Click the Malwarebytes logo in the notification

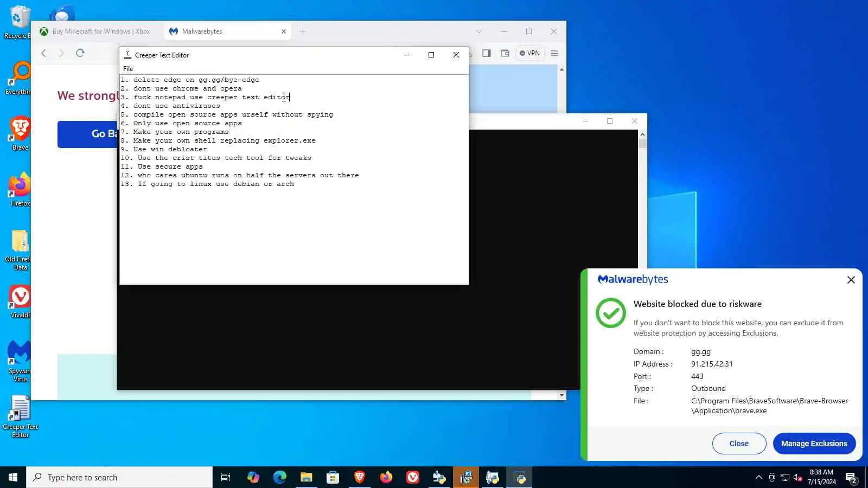click(633, 280)
